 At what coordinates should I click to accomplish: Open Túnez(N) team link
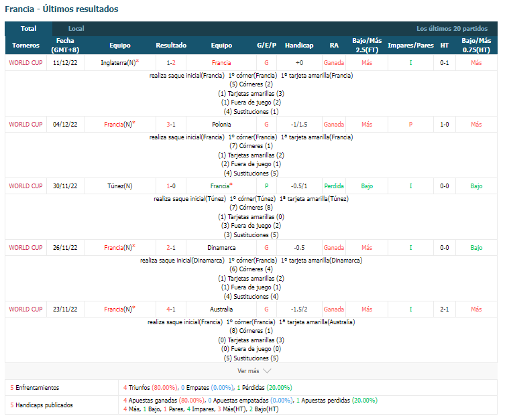coord(120,186)
